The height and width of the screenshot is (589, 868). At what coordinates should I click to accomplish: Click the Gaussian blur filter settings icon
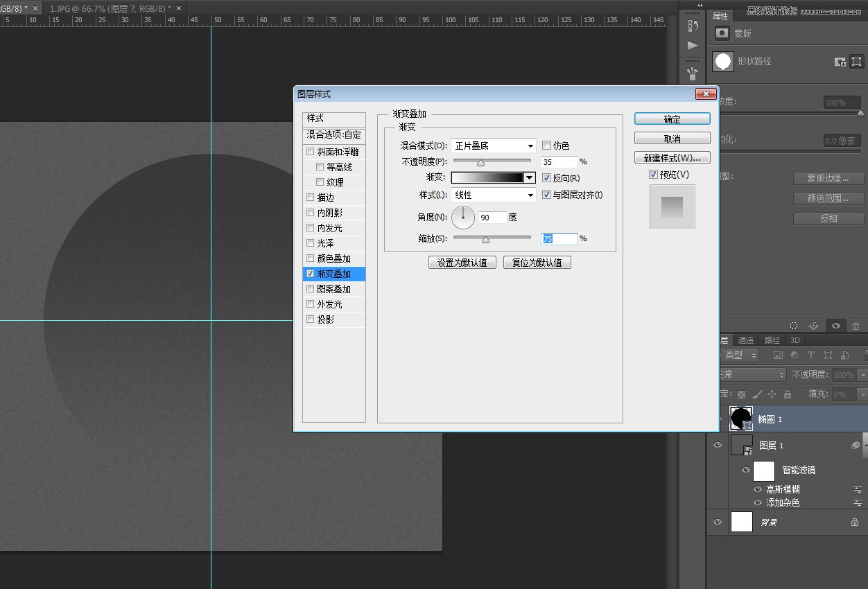click(858, 489)
